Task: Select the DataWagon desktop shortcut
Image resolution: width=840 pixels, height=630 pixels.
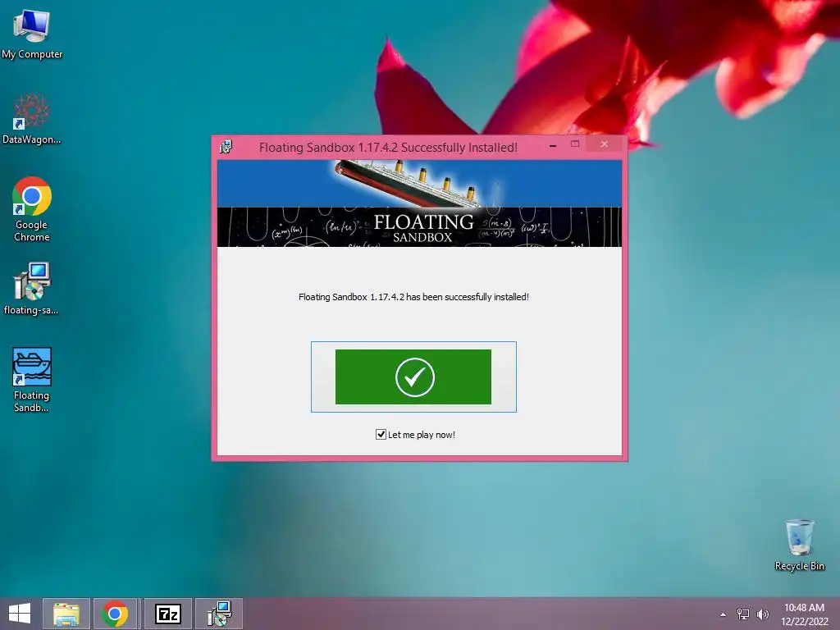Action: [32, 119]
